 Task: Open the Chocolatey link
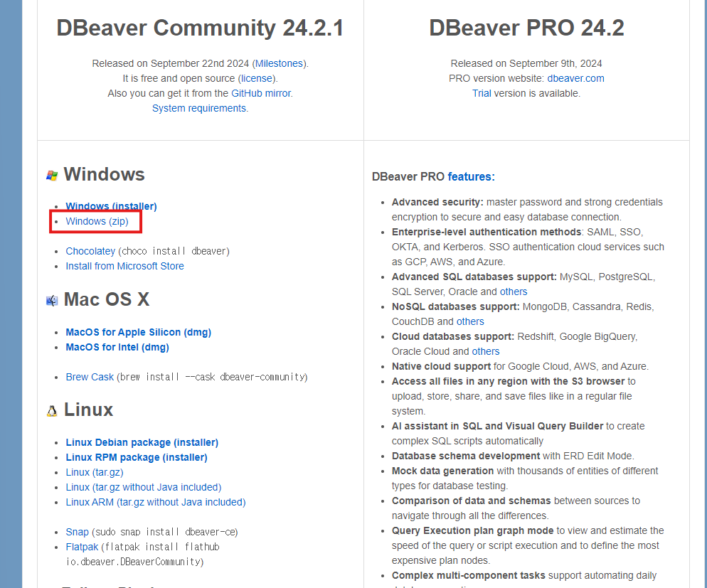pos(90,251)
